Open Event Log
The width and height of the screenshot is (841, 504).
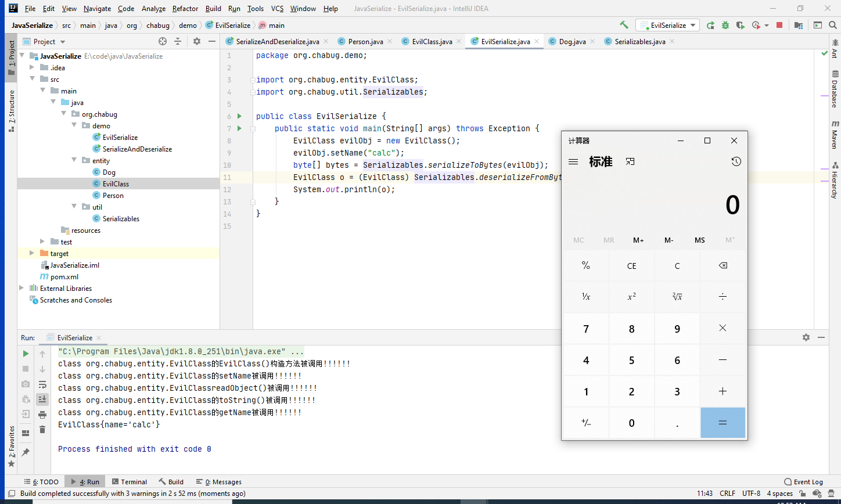coord(803,482)
